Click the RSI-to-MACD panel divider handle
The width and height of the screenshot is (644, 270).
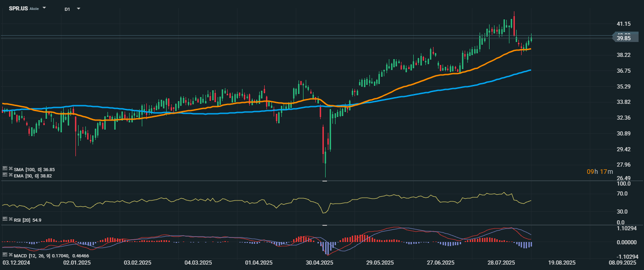pyautogui.click(x=324, y=224)
